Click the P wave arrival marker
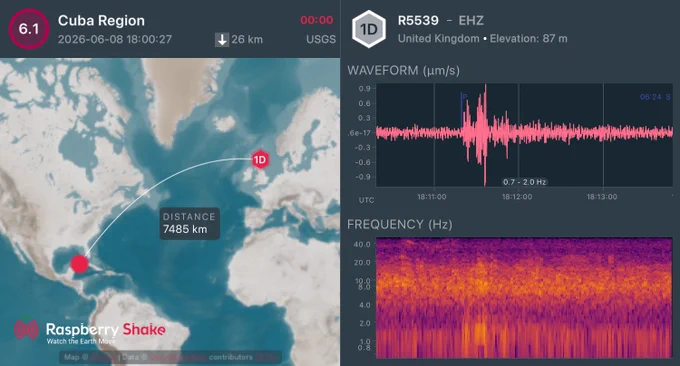Image resolution: width=680 pixels, height=366 pixels. pyautogui.click(x=464, y=97)
